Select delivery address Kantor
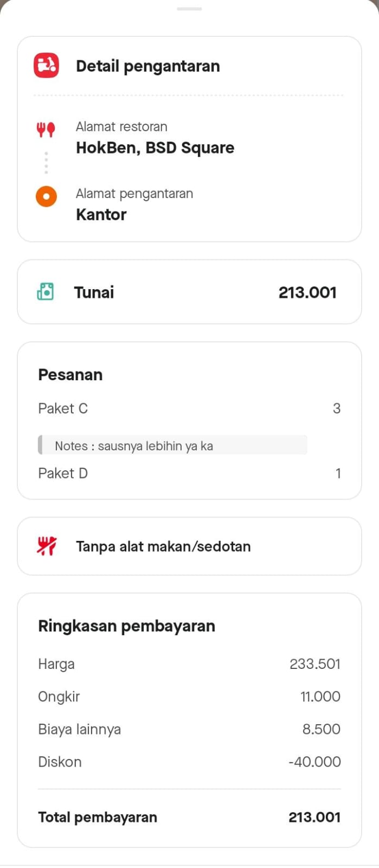Image resolution: width=379 pixels, height=868 pixels. [101, 214]
